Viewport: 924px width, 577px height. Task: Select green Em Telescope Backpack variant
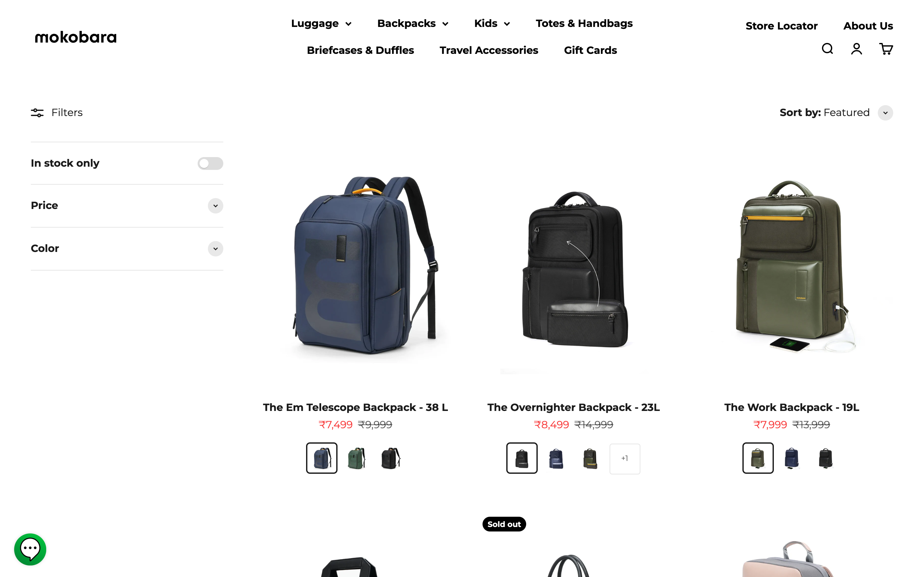[356, 458]
